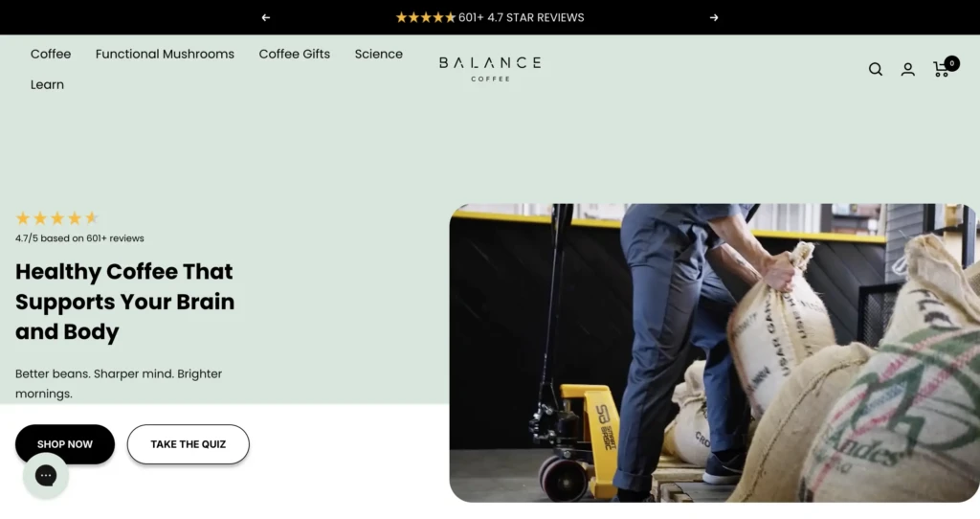Image resolution: width=980 pixels, height=519 pixels.
Task: Open the chat widget bubble
Action: [x=46, y=476]
